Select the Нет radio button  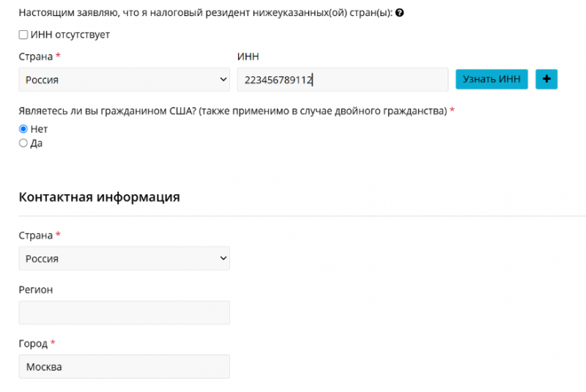coord(23,129)
